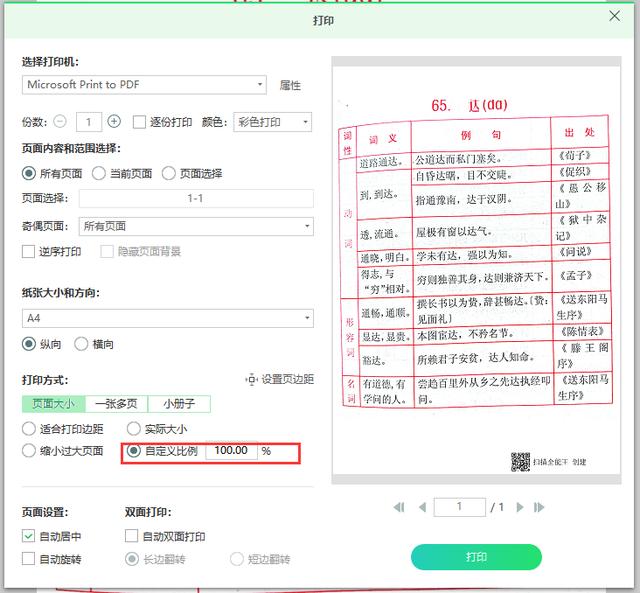Viewport: 640px width, 593px height.
Task: Go to next preview page
Action: click(520, 507)
